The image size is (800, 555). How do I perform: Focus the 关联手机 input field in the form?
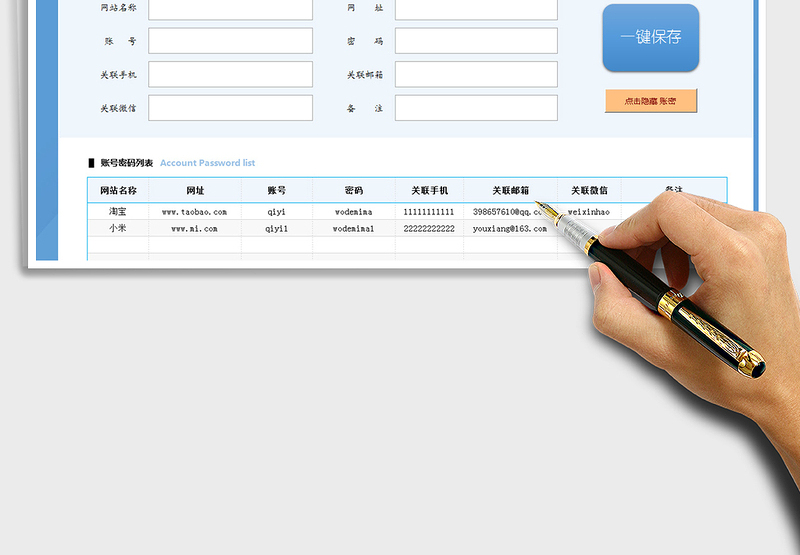[230, 75]
